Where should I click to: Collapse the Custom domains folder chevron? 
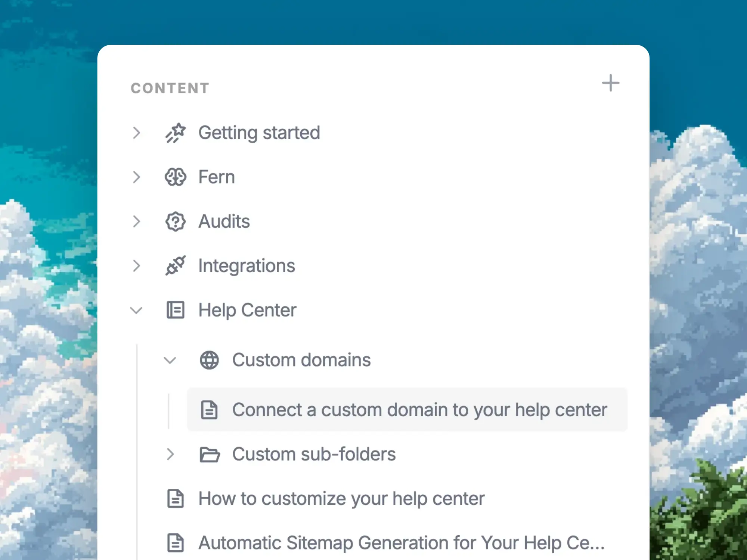[170, 360]
